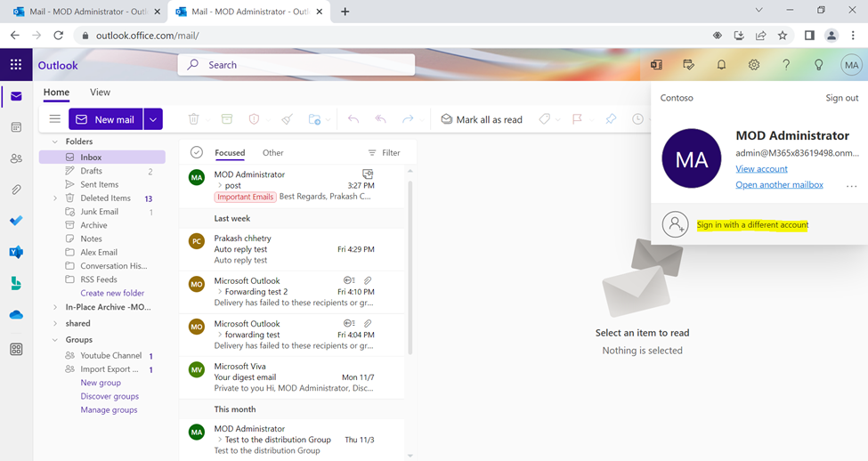This screenshot has height=461, width=868.
Task: Reload the browser page
Action: pyautogui.click(x=58, y=36)
